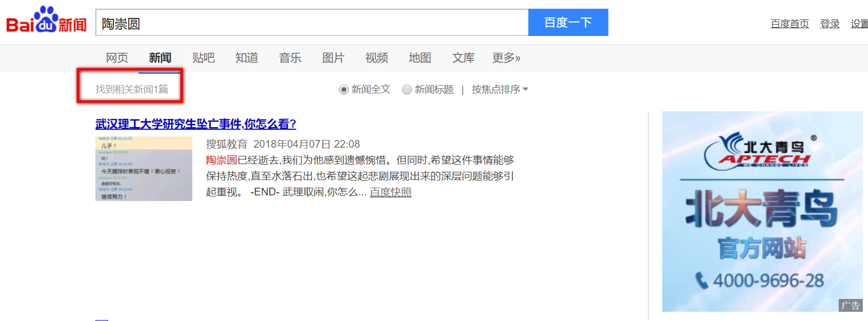Viewport: 868px width, 321px height.
Task: Open the 武汉理工大学研究生坠亡事件 news headline
Action: tap(195, 124)
